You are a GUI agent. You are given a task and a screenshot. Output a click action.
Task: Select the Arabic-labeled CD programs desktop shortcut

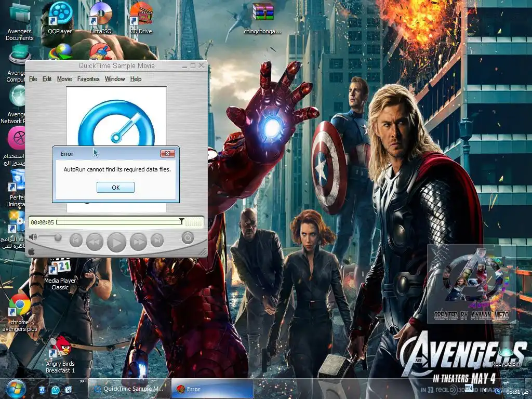click(14, 230)
